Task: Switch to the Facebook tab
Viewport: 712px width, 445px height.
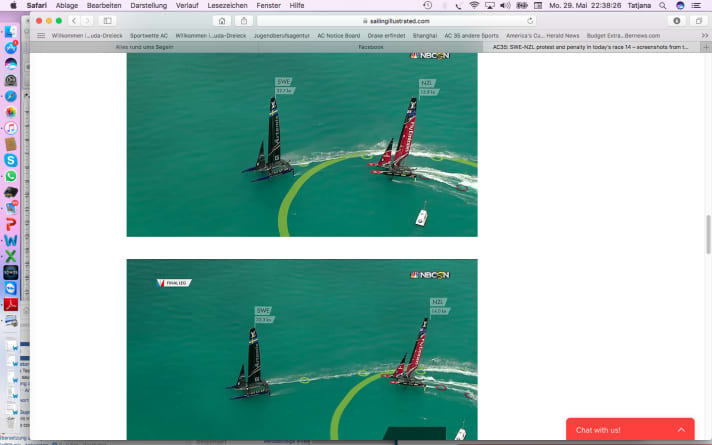Action: point(371,47)
